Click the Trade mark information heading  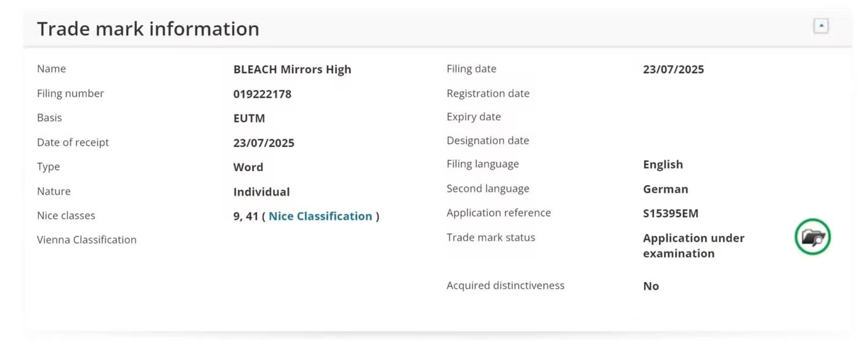[148, 29]
